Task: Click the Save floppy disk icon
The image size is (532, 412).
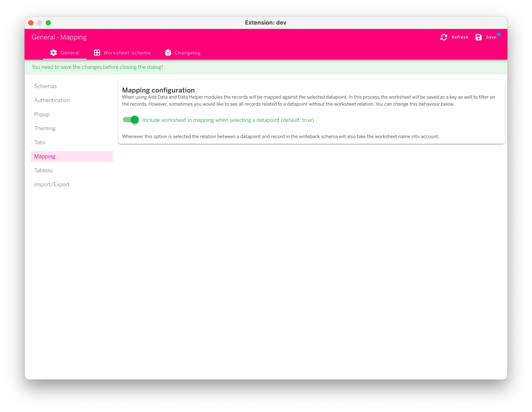Action: click(x=478, y=37)
